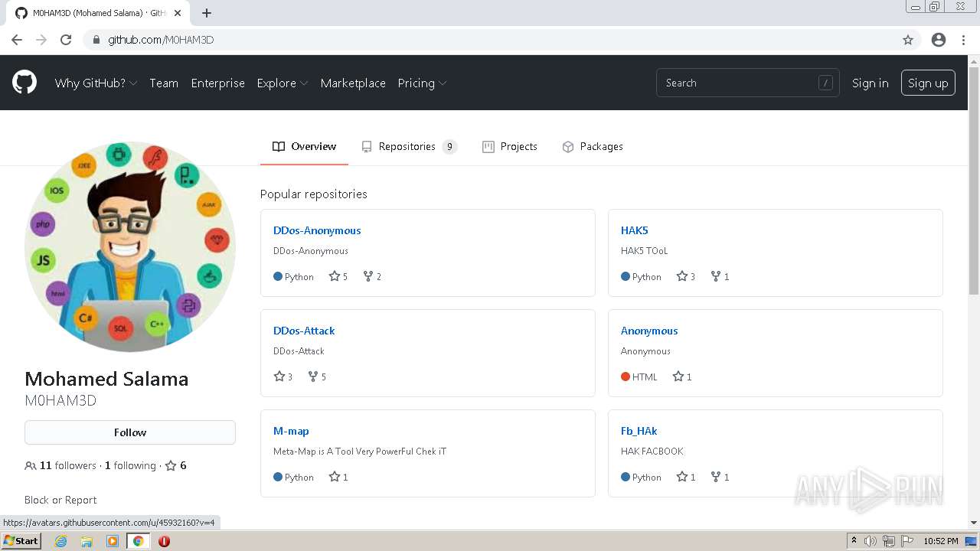The height and width of the screenshot is (551, 980).
Task: Click the Sign up button
Action: click(x=928, y=83)
